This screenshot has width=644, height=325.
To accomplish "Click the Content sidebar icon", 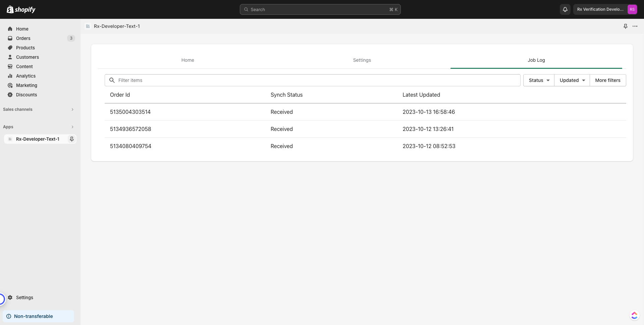I will (10, 66).
